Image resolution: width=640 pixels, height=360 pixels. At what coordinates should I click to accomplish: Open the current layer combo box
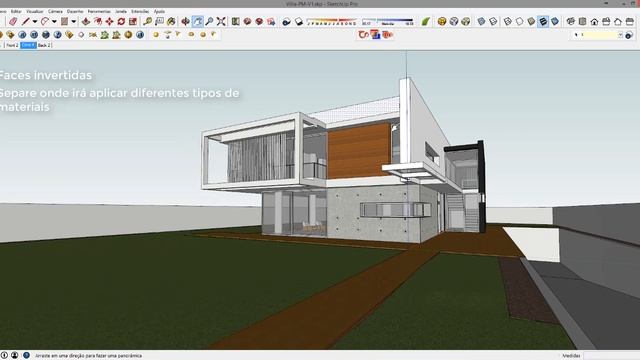[x=598, y=35]
